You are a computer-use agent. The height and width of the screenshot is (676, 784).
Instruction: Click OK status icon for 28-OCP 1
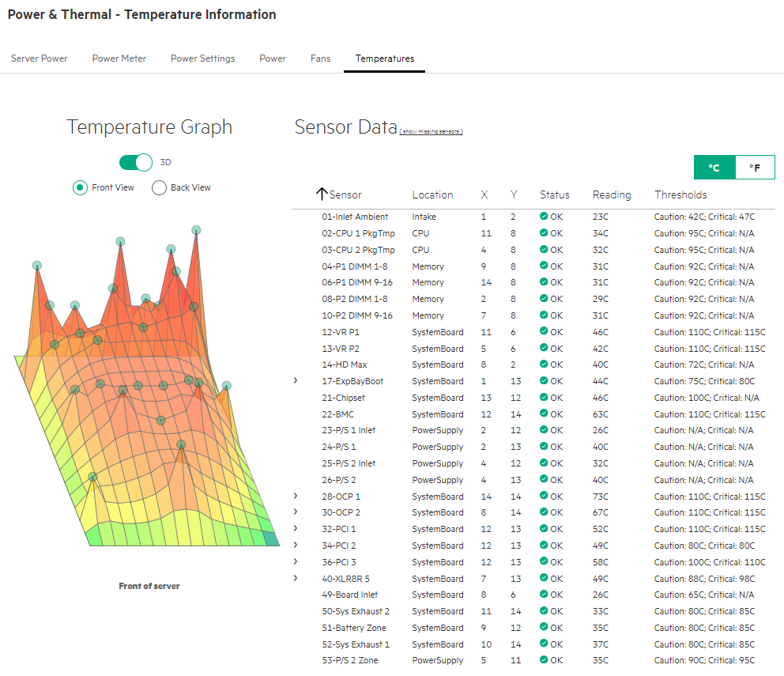(x=544, y=496)
